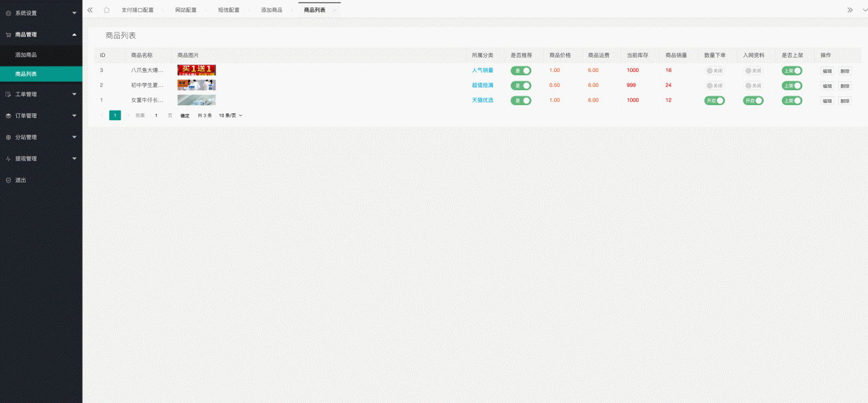Image resolution: width=868 pixels, height=403 pixels.
Task: Toggle 上架 switch for product ID 2
Action: [x=792, y=85]
